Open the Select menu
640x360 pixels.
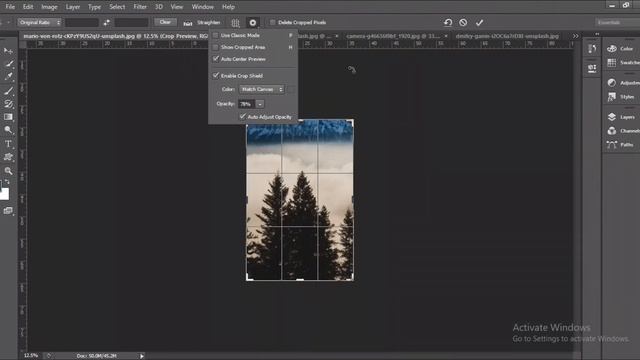point(117,7)
